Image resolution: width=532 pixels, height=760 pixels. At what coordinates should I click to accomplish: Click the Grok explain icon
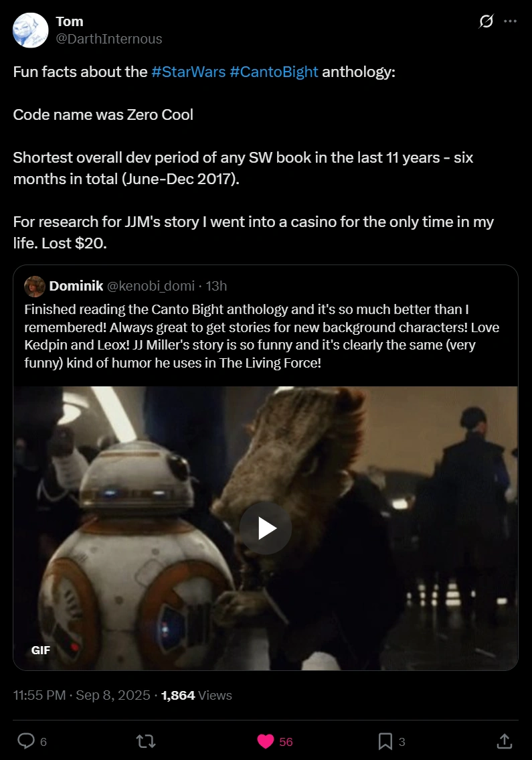[x=486, y=21]
